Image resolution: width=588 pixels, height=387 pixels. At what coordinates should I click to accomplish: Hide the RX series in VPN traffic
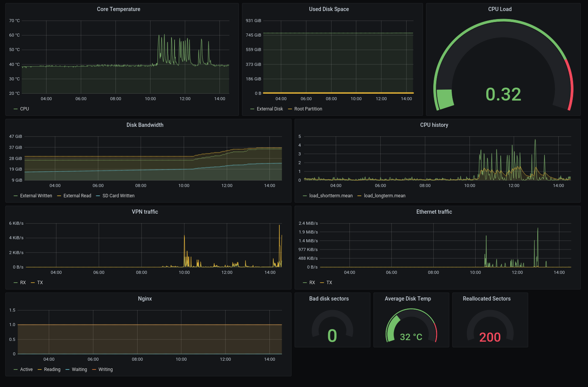[x=23, y=282]
